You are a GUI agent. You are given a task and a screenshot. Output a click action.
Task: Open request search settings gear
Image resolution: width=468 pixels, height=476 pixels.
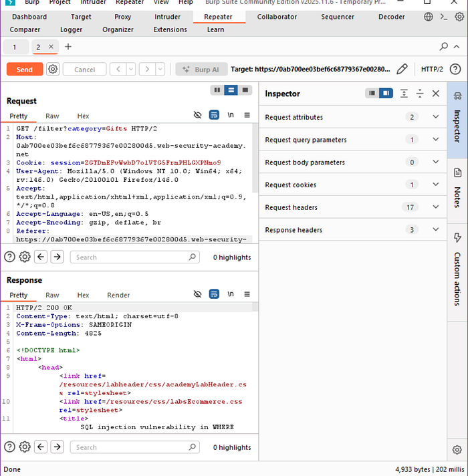click(25, 257)
